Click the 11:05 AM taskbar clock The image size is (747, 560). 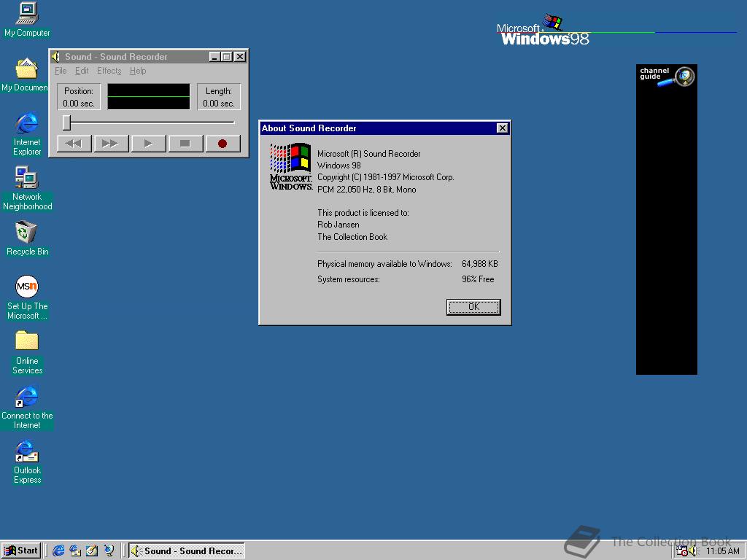click(x=722, y=551)
